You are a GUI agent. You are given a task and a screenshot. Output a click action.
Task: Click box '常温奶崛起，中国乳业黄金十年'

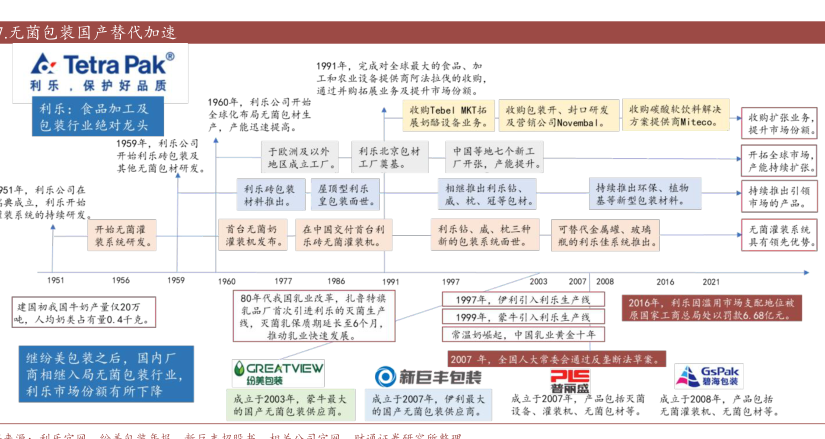coord(523,334)
